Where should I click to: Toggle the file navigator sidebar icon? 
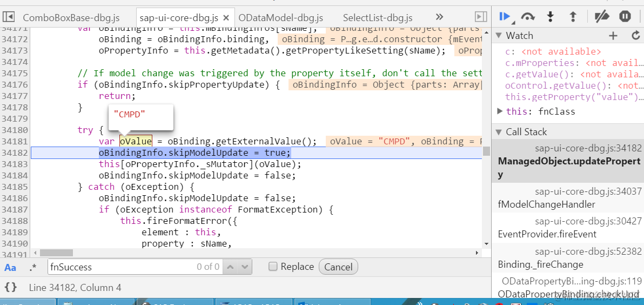pos(9,17)
